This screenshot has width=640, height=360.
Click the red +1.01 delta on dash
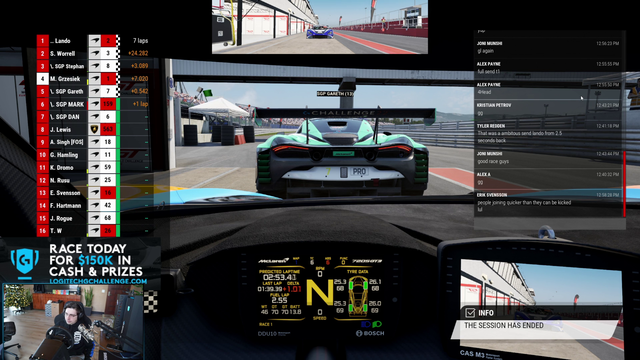(x=292, y=289)
